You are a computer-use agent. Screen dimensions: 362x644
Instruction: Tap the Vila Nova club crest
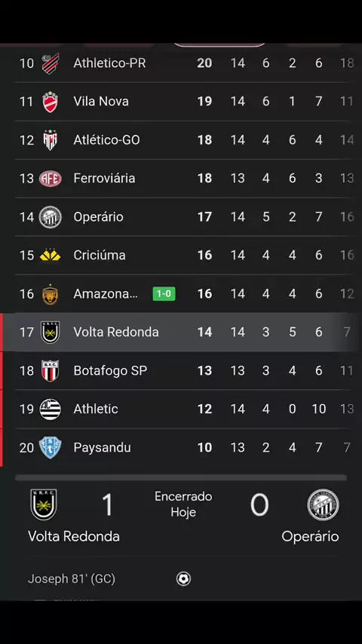point(51,102)
